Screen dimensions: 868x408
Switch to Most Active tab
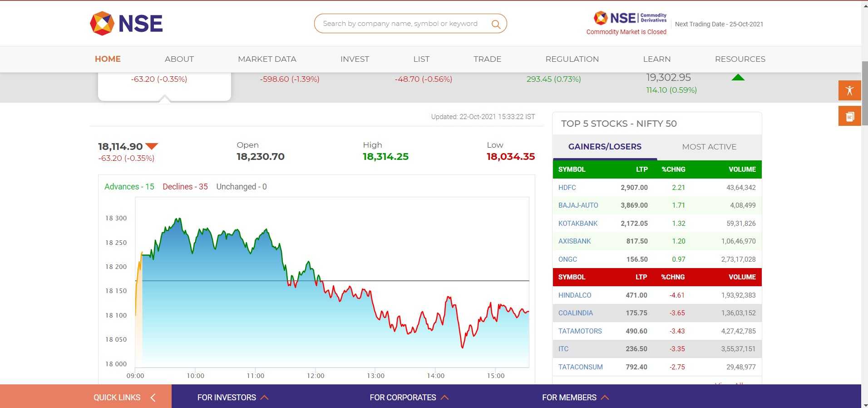709,147
